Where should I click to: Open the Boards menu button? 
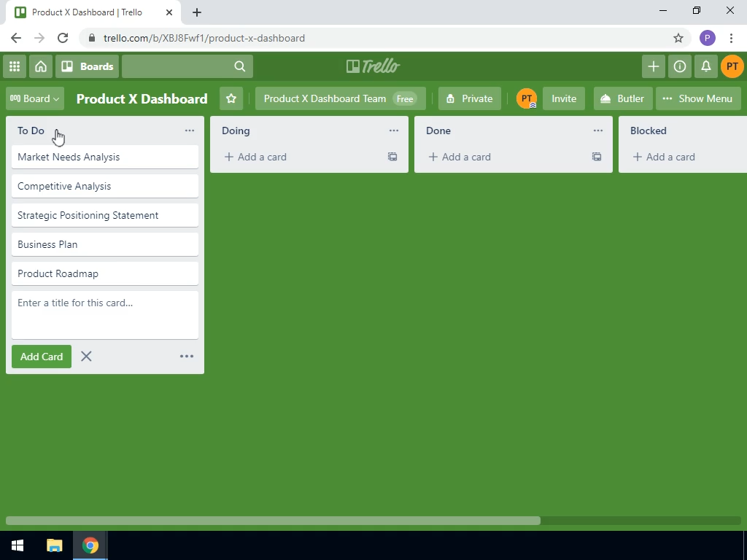[88, 66]
